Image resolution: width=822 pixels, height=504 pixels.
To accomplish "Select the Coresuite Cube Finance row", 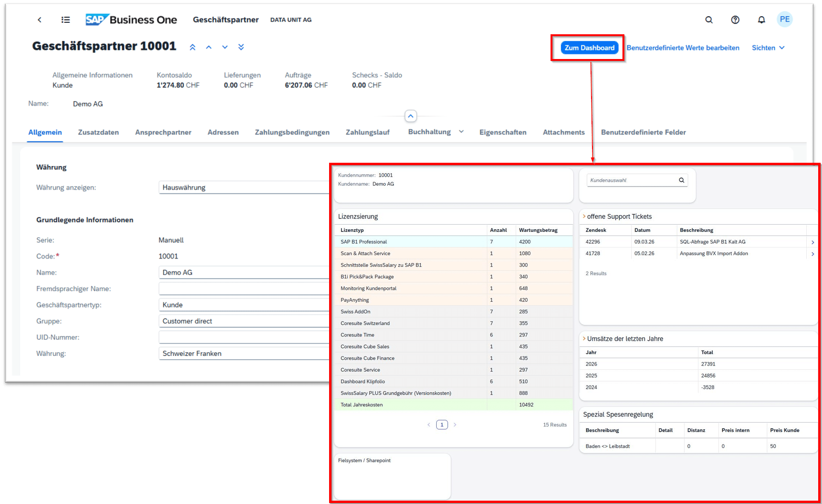I will pos(454,358).
